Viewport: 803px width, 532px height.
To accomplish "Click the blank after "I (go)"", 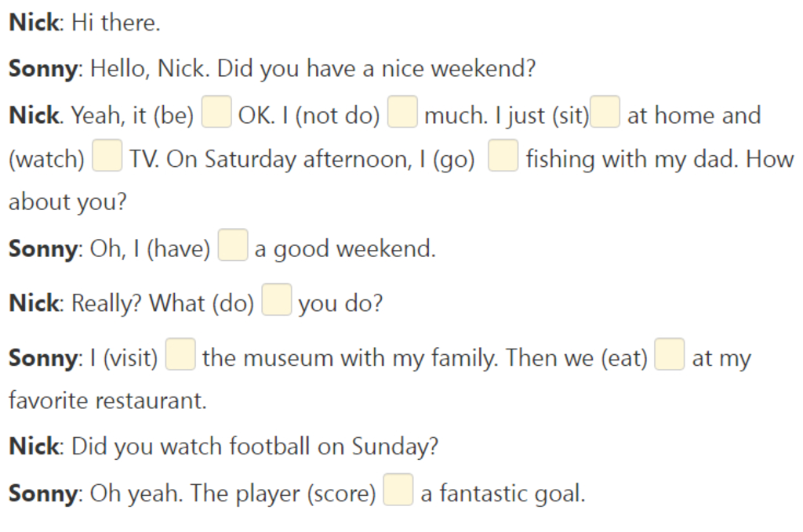I will pyautogui.click(x=503, y=155).
